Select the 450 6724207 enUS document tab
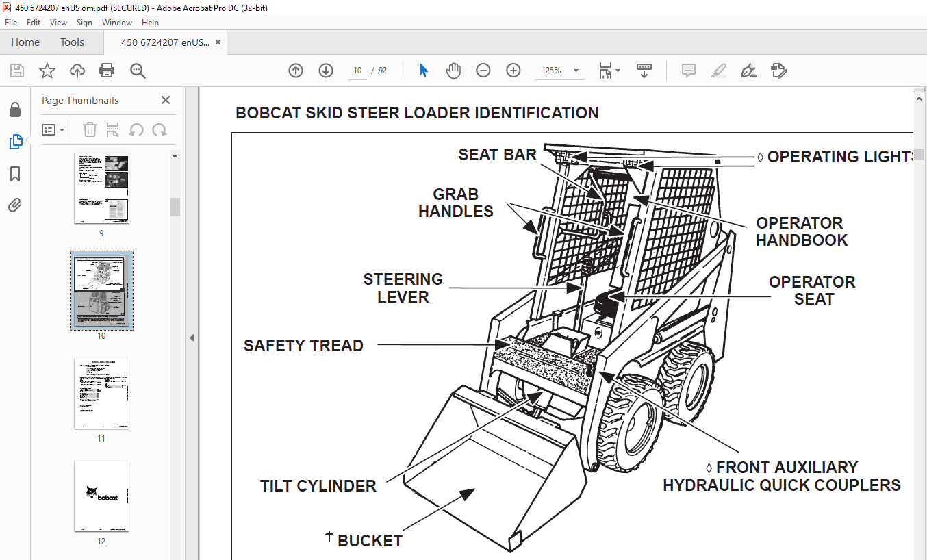The width and height of the screenshot is (927, 560). click(x=165, y=42)
